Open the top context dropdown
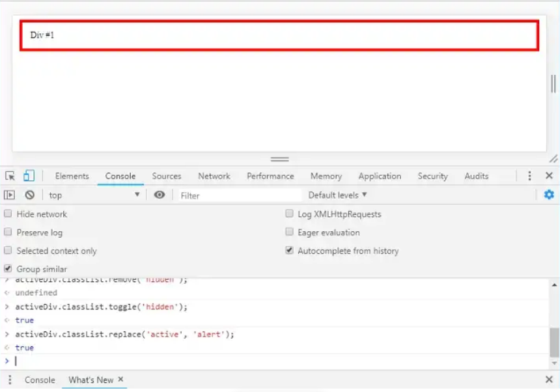560x392 pixels. tap(94, 195)
